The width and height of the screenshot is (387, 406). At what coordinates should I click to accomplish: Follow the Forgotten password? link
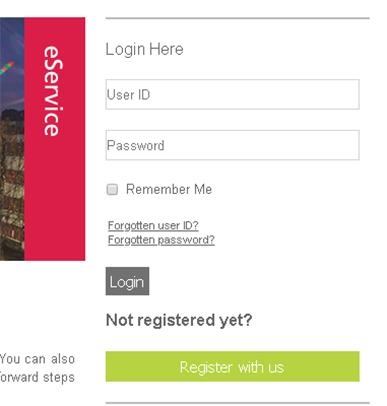pyautogui.click(x=161, y=240)
